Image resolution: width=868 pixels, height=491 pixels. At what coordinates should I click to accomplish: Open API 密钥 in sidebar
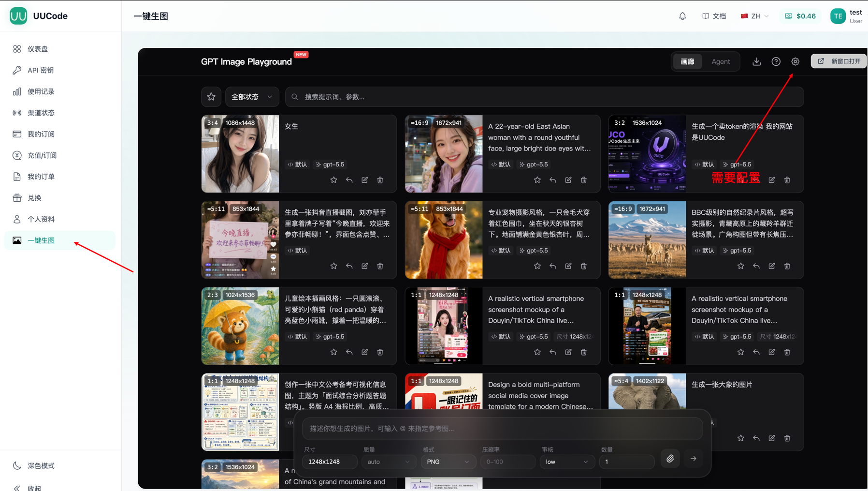point(60,70)
